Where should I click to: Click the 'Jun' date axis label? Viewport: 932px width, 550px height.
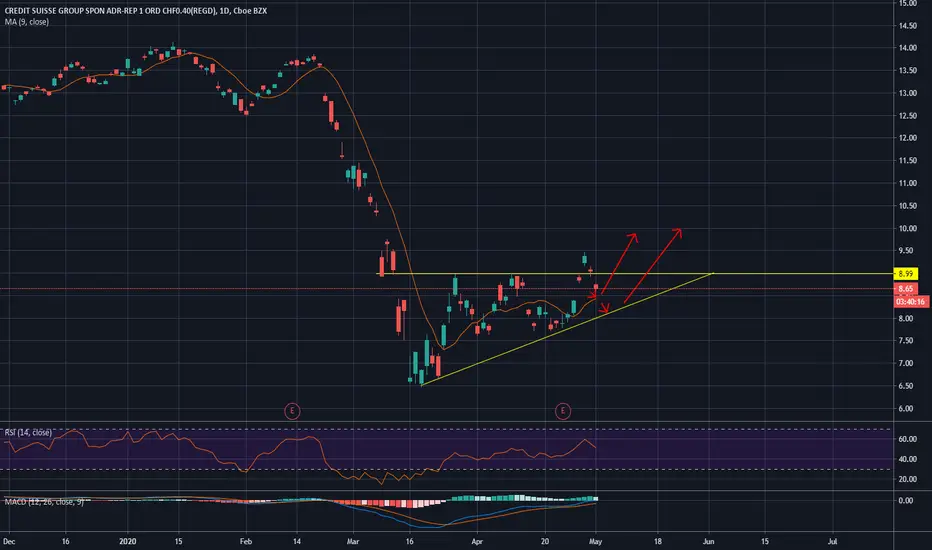(709, 542)
